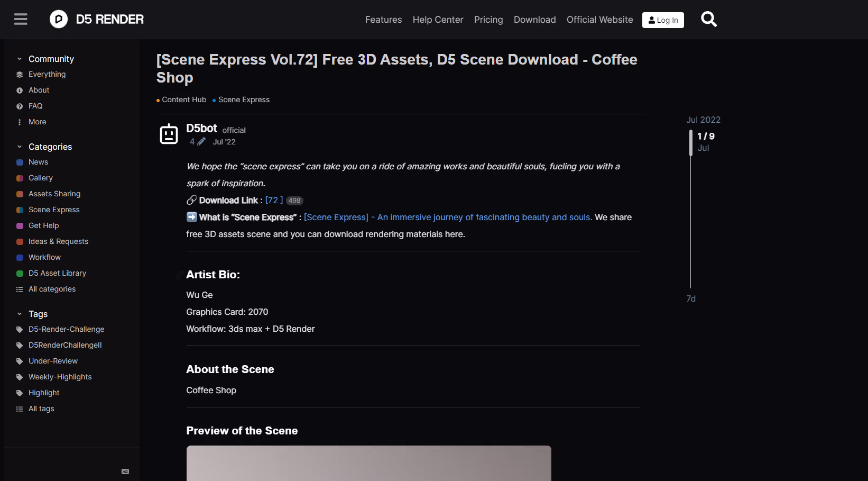
Task: Click the Preview of the Scene heading
Action: tap(242, 431)
